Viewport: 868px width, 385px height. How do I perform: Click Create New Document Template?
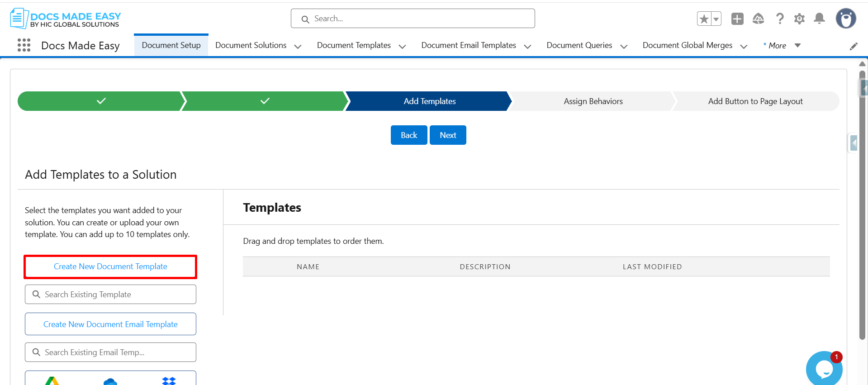pos(110,266)
